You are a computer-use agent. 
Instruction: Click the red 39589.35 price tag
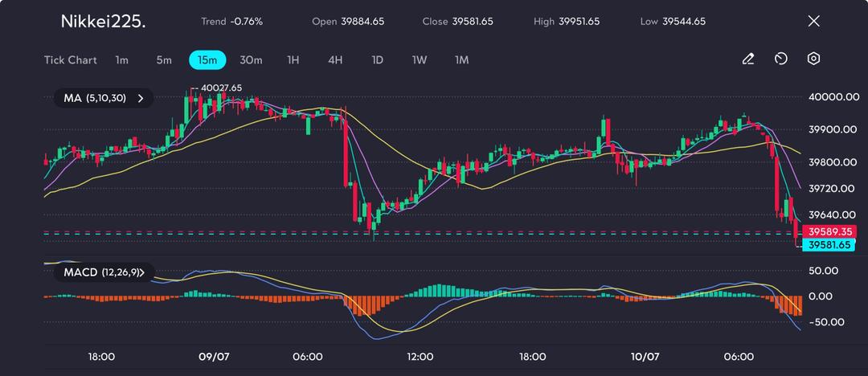click(829, 231)
